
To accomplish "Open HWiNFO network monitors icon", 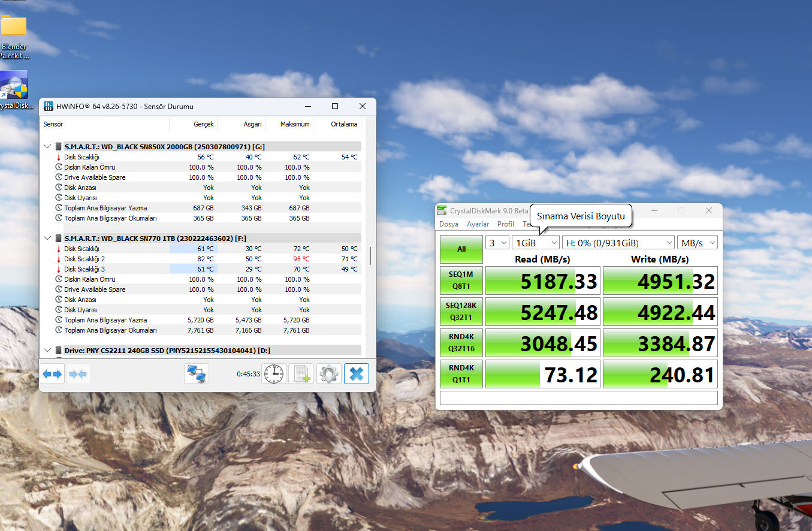I will pos(197,374).
